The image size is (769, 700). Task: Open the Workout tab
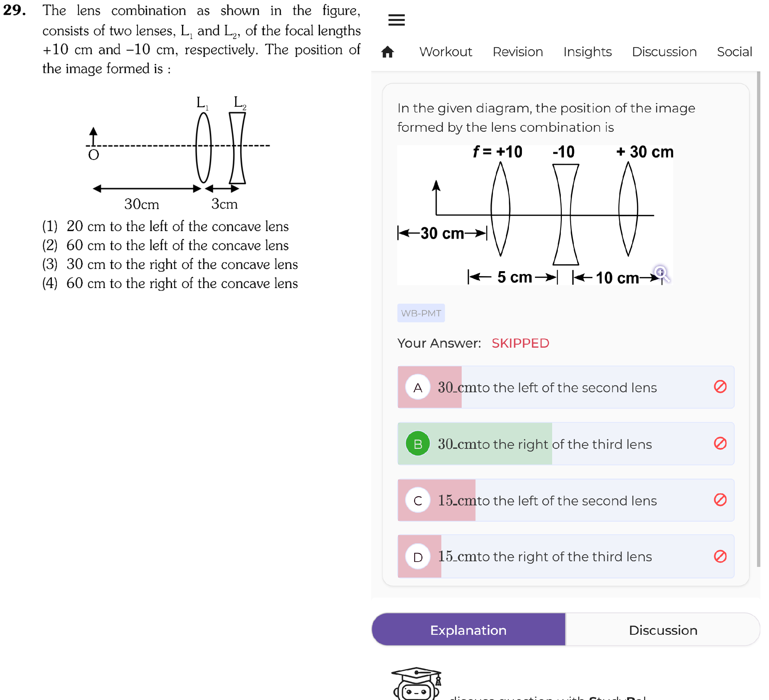click(x=445, y=52)
